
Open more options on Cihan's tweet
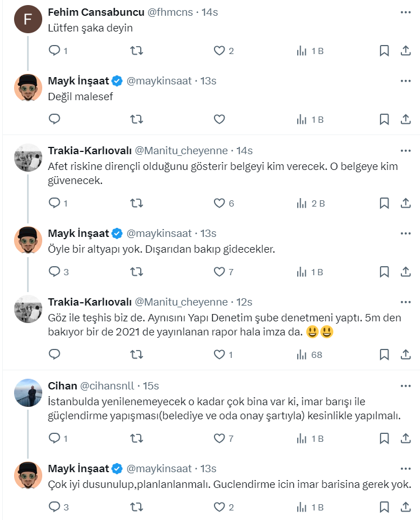point(405,386)
